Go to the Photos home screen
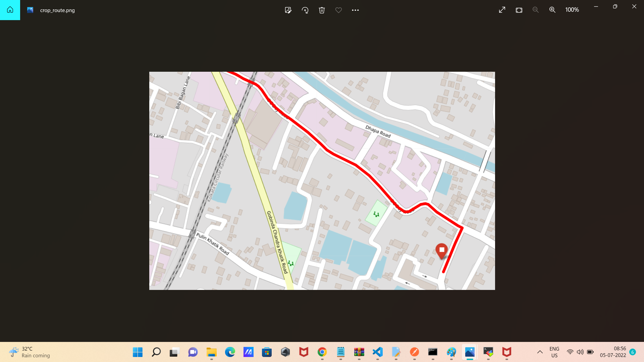Screen dimensions: 644x362 pos(10,10)
